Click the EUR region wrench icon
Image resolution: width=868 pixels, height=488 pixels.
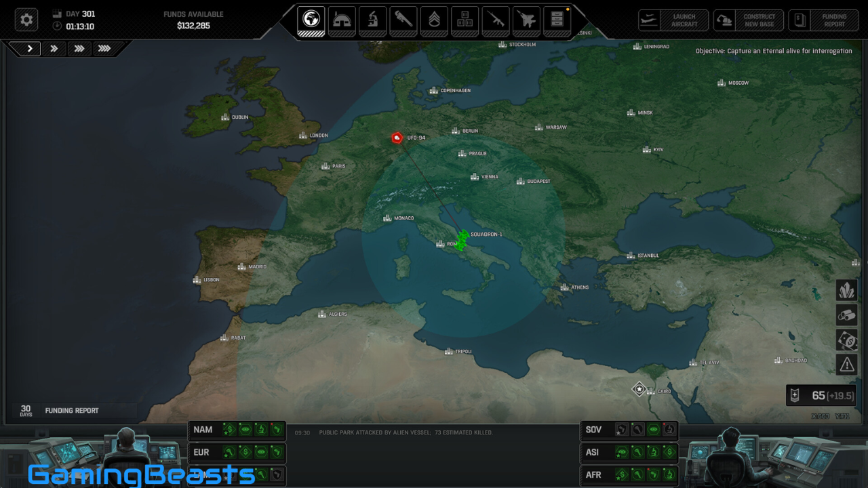[x=229, y=452]
